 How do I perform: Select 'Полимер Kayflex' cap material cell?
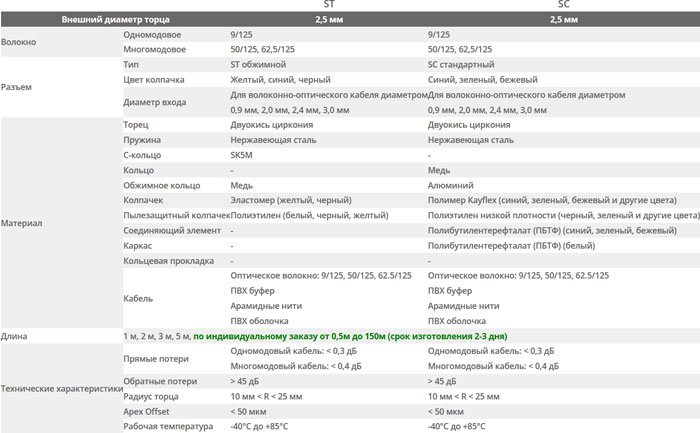pos(552,200)
